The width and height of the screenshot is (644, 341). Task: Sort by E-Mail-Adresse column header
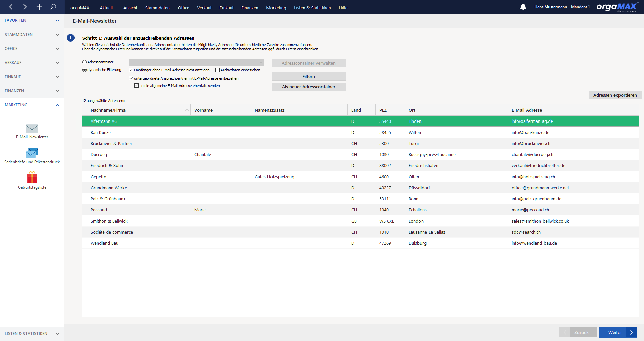tap(573, 110)
